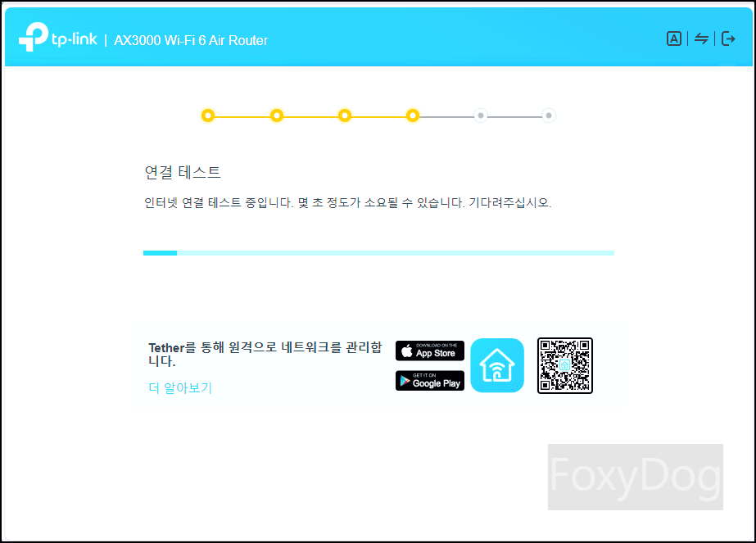Select the last gray step circle
This screenshot has width=756, height=543.
coord(548,115)
